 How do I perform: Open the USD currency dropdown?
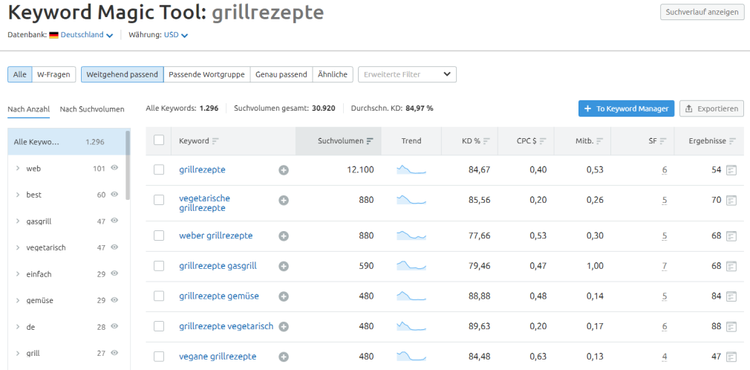[176, 35]
